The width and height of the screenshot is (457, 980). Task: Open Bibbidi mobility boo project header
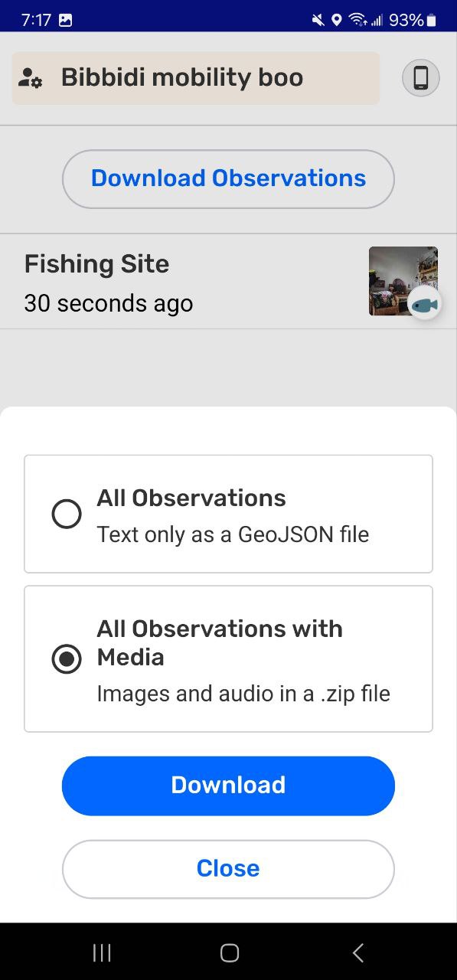pos(196,78)
